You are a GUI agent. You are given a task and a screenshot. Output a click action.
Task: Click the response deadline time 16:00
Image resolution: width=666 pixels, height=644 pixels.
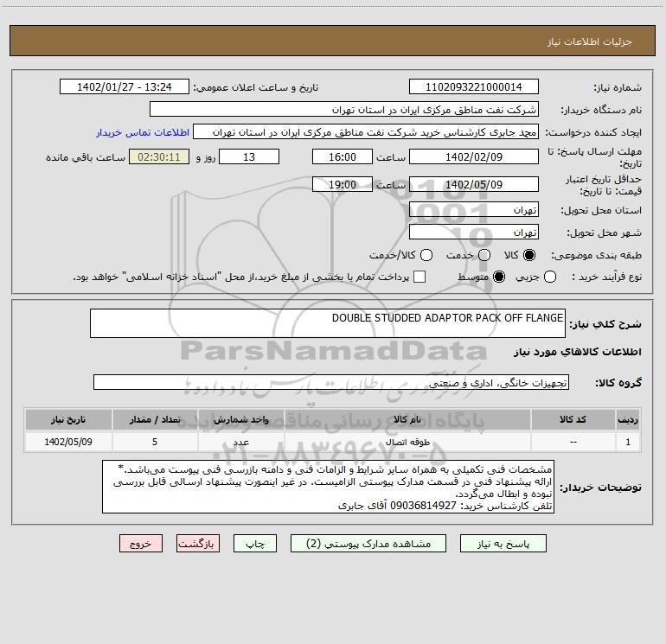pos(343,156)
